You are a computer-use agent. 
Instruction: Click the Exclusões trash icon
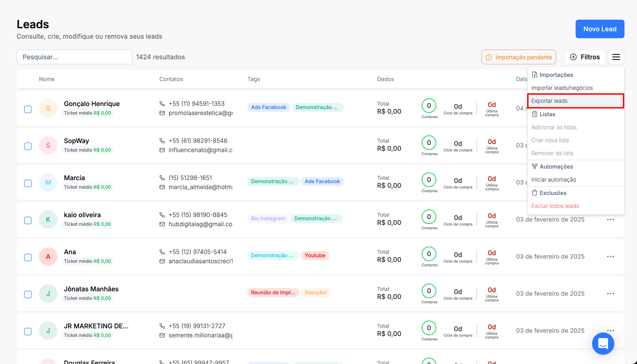pyautogui.click(x=534, y=193)
